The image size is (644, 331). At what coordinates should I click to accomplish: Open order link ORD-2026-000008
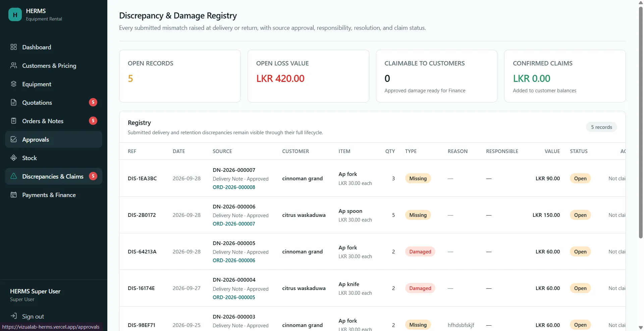(234, 187)
